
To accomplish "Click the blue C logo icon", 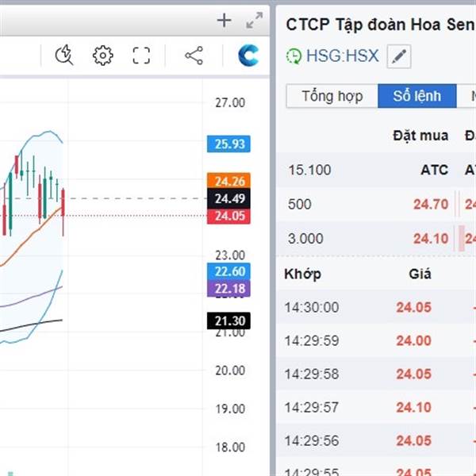I will pos(248,56).
